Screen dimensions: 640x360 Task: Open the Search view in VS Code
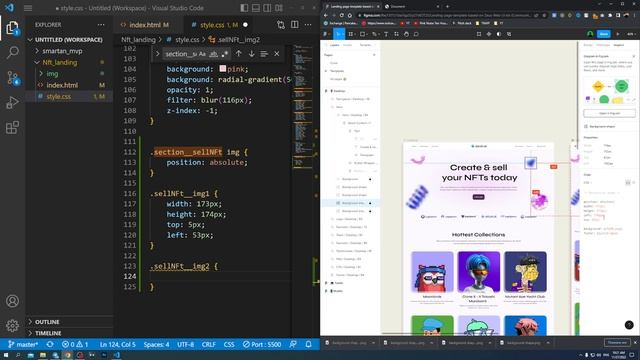(x=13, y=52)
